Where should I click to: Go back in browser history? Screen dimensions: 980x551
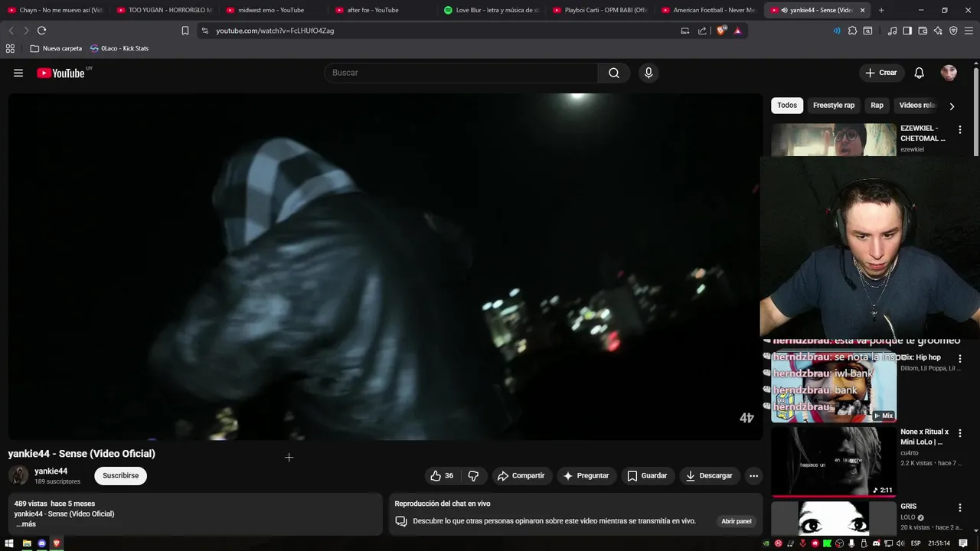pos(11,31)
